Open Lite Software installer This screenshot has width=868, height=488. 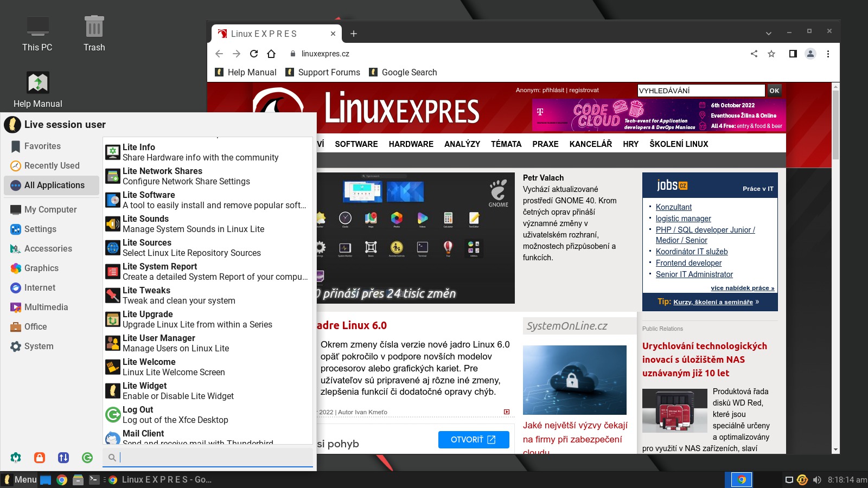click(208, 200)
